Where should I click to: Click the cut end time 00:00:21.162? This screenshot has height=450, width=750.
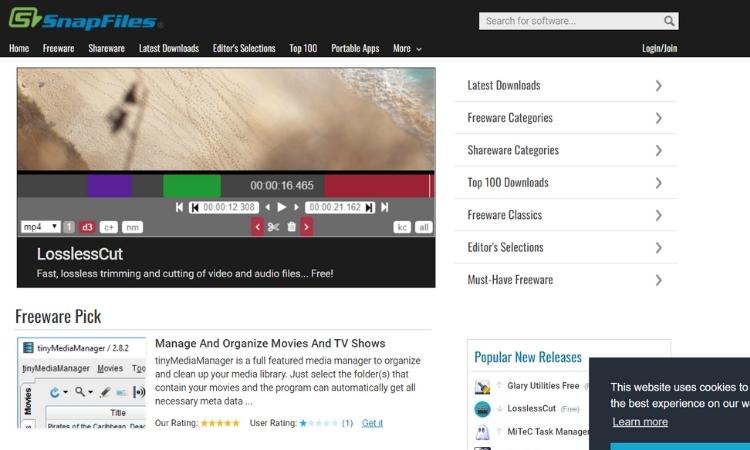coord(335,208)
